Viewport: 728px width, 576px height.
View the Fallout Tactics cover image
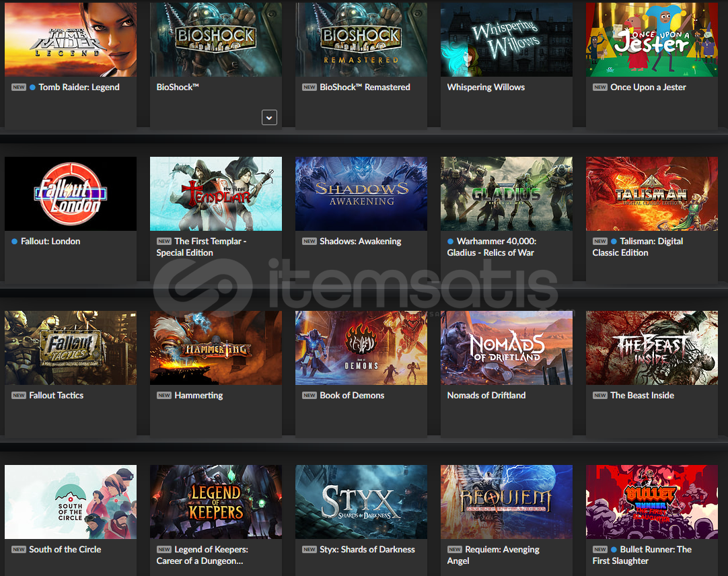click(x=71, y=348)
